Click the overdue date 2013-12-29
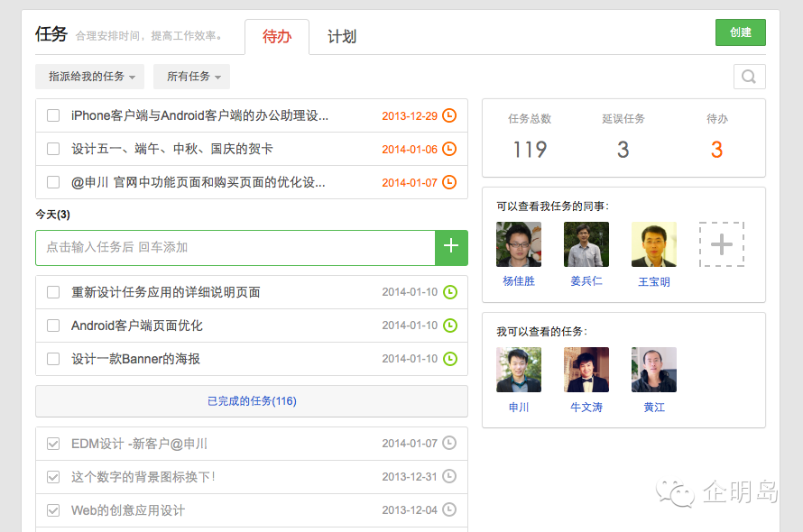Screen dimensions: 803x532 410,116
